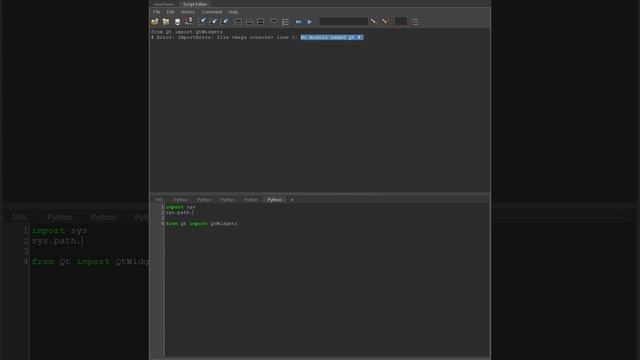Select the MEL tab in Script Editor
Screen dimensions: 640x360
pos(159,200)
